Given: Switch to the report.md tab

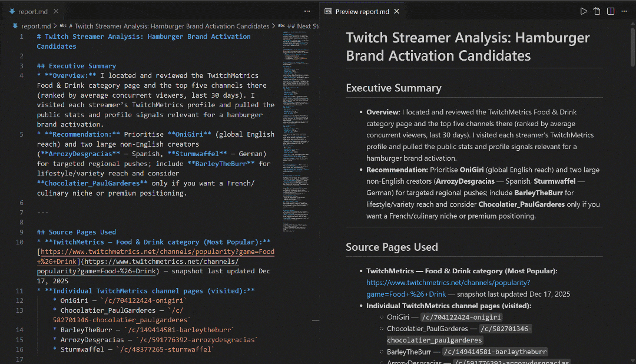Looking at the screenshot, I should point(34,11).
